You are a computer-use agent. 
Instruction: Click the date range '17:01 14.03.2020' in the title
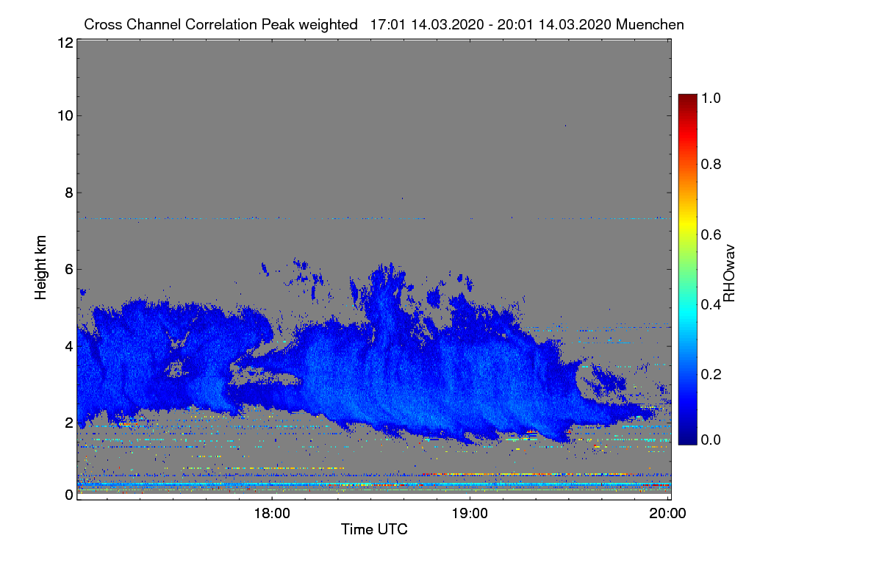[427, 24]
